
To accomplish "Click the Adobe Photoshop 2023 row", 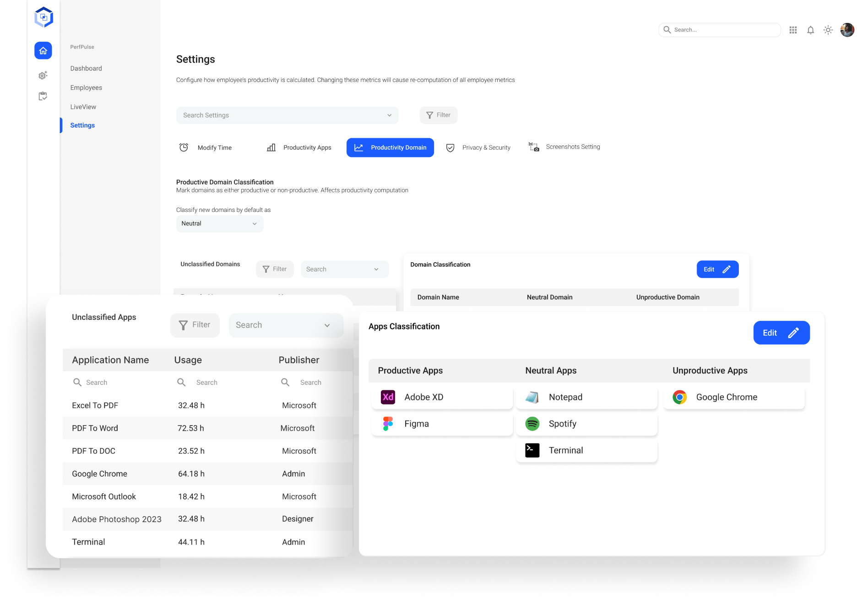I will (x=208, y=519).
